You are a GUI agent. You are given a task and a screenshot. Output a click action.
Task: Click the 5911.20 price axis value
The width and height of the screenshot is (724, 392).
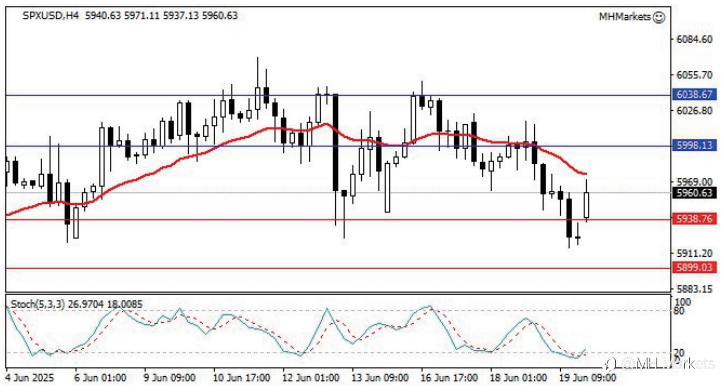[x=694, y=253]
